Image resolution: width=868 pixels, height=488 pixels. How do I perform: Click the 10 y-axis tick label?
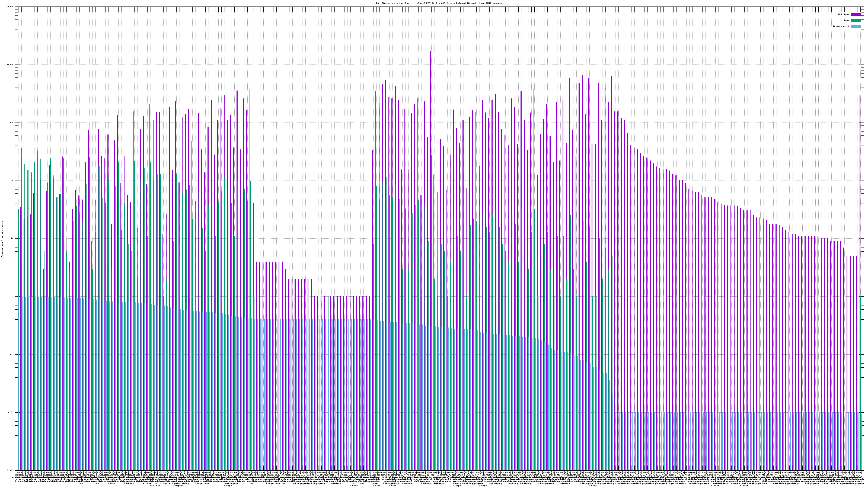point(12,239)
